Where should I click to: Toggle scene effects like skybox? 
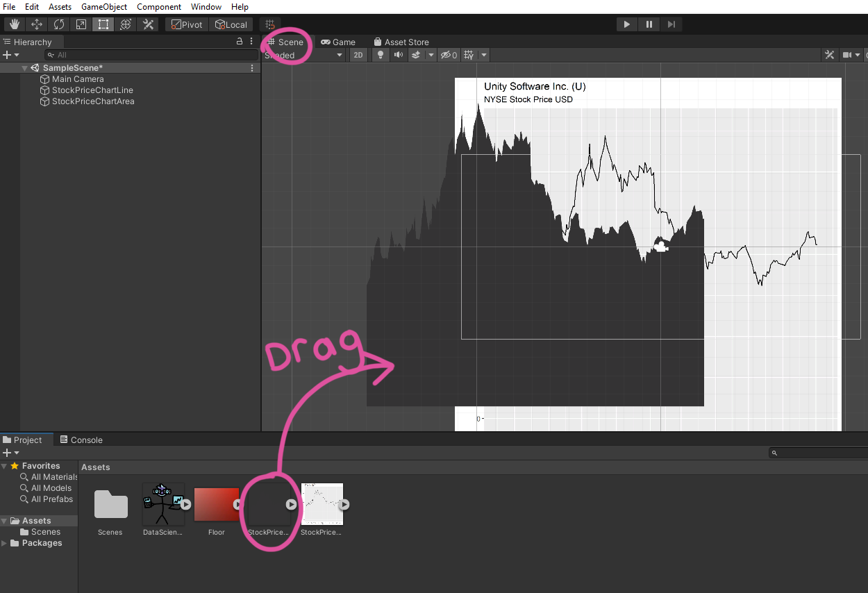pyautogui.click(x=416, y=55)
